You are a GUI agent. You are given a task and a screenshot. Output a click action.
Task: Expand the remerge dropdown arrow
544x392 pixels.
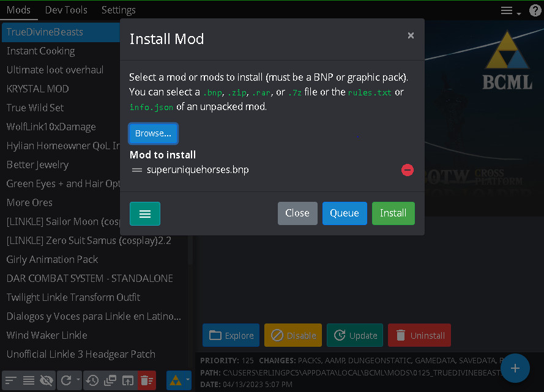point(78,380)
